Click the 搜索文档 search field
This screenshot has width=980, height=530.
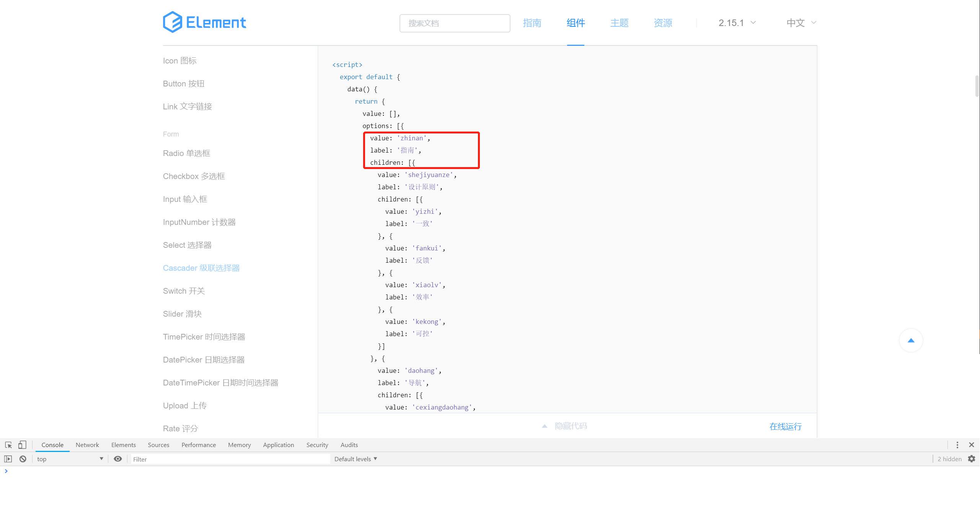[x=455, y=23]
